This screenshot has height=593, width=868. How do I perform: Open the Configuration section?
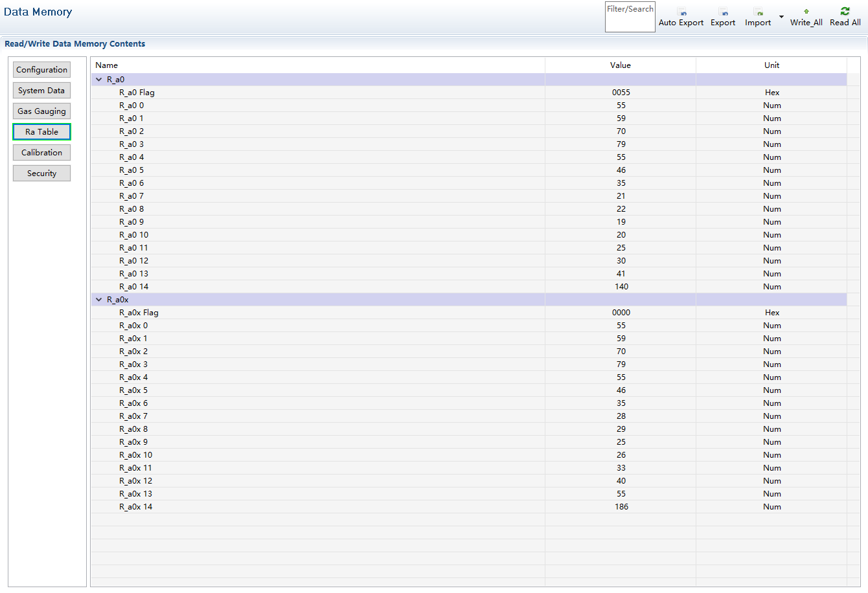point(41,70)
